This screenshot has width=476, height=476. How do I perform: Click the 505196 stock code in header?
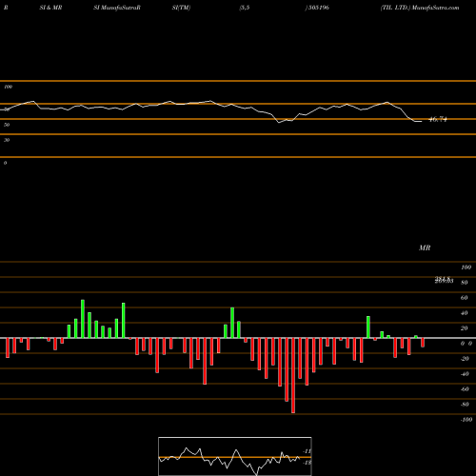(318, 8)
